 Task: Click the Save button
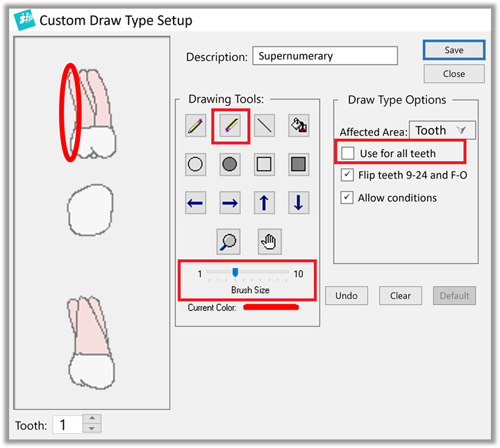[454, 50]
